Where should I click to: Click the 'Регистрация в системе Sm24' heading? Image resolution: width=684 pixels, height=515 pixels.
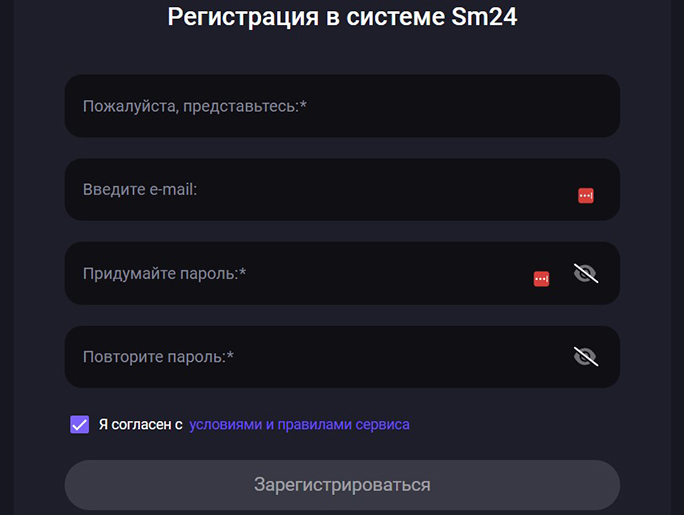click(x=342, y=17)
